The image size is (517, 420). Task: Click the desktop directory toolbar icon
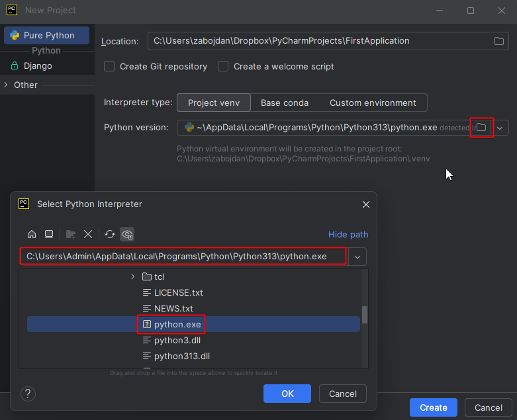click(x=49, y=234)
